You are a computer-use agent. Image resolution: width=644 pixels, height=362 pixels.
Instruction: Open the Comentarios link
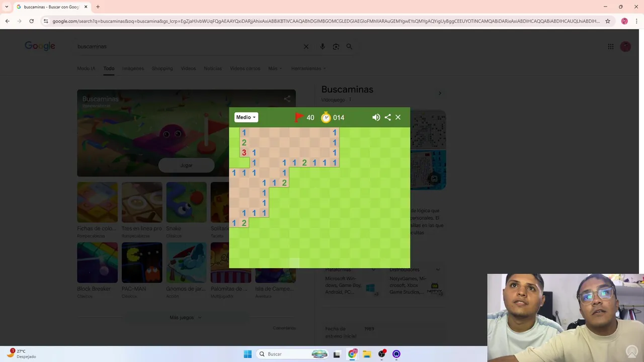point(284,328)
